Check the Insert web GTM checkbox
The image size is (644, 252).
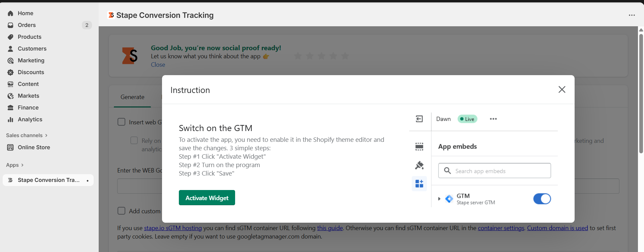(x=122, y=122)
